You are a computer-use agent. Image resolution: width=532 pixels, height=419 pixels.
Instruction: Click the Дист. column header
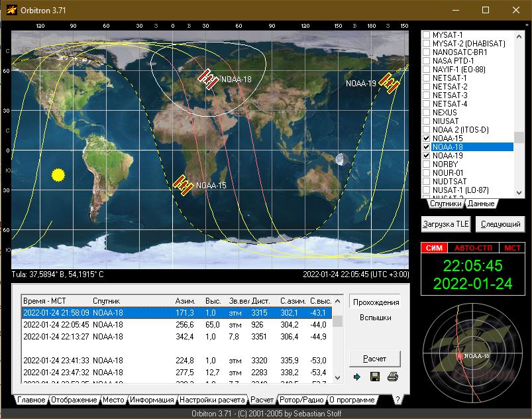pyautogui.click(x=260, y=301)
